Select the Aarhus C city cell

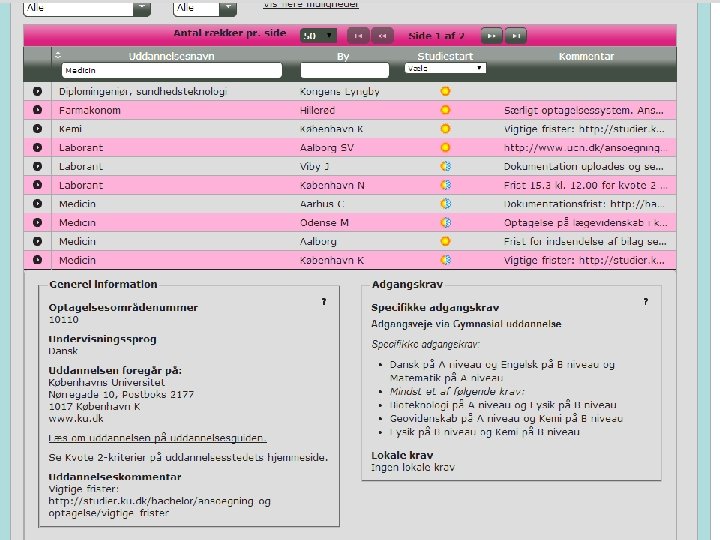pyautogui.click(x=322, y=204)
